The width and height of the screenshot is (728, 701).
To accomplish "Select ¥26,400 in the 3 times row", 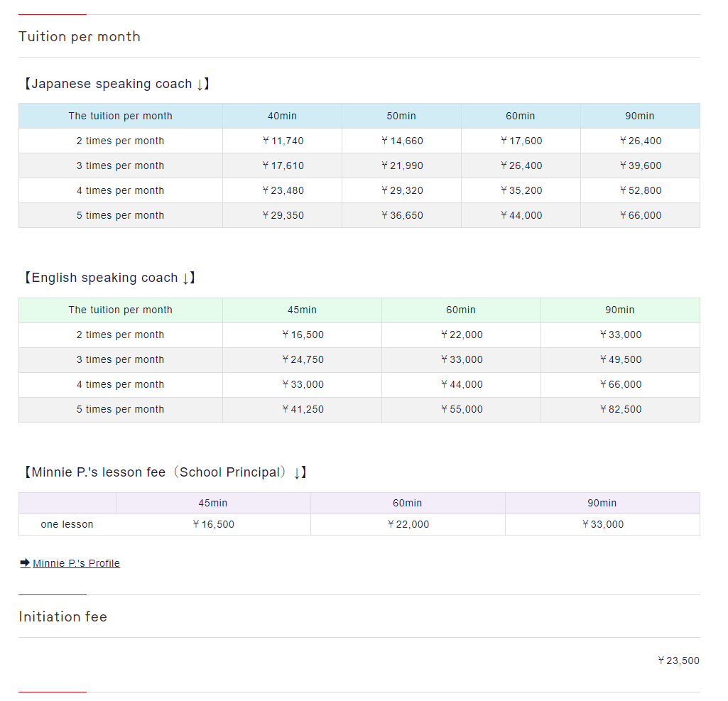I will pos(521,165).
